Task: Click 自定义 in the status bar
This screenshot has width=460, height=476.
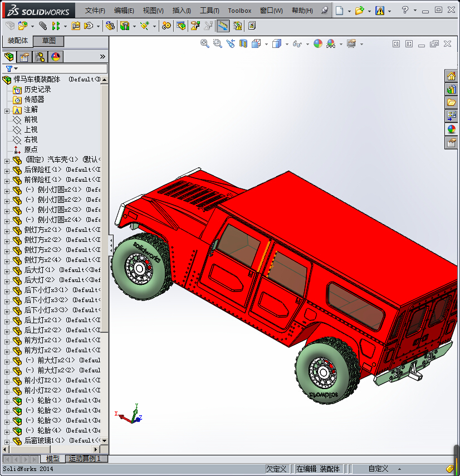Action: [379, 469]
